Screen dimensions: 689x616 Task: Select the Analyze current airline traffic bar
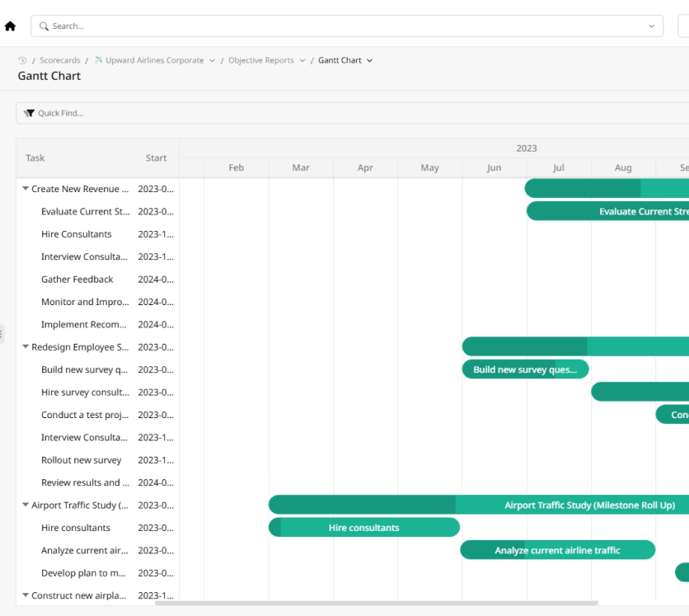558,550
